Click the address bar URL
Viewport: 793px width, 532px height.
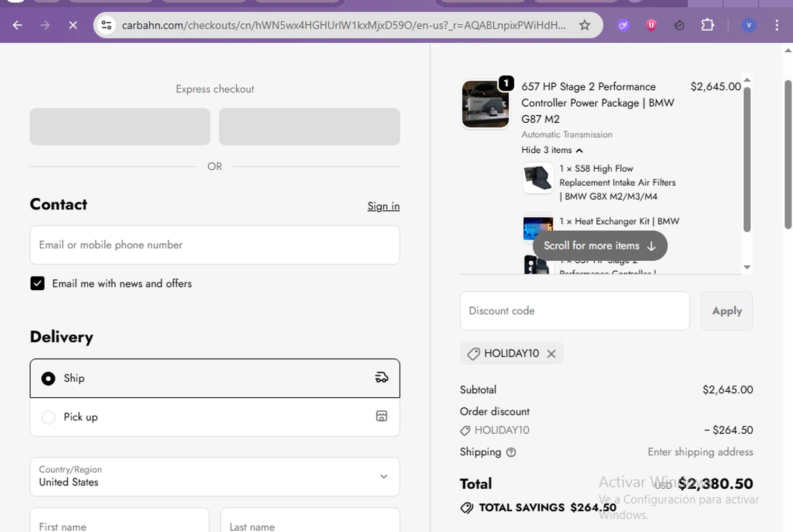[344, 25]
